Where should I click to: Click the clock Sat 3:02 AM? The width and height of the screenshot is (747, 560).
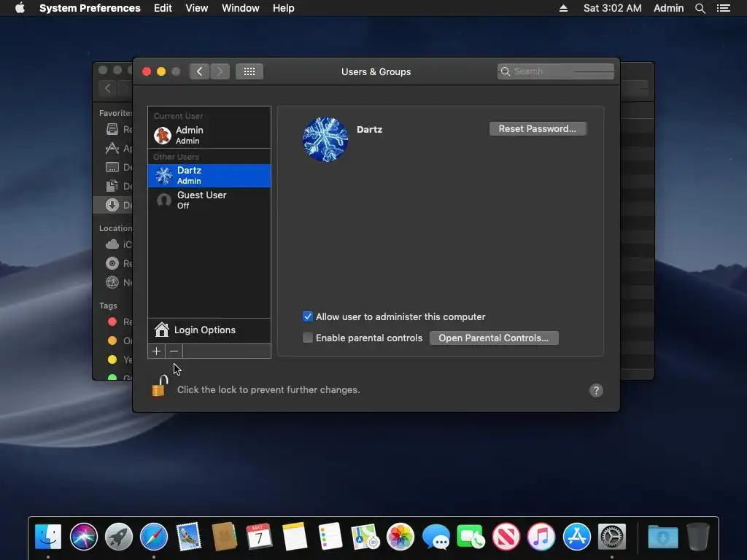(x=612, y=8)
